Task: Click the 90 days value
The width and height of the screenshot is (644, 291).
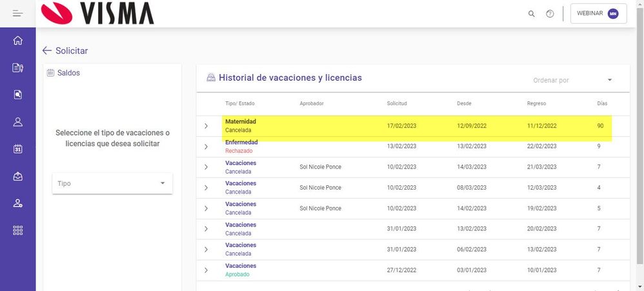Action: [601, 126]
